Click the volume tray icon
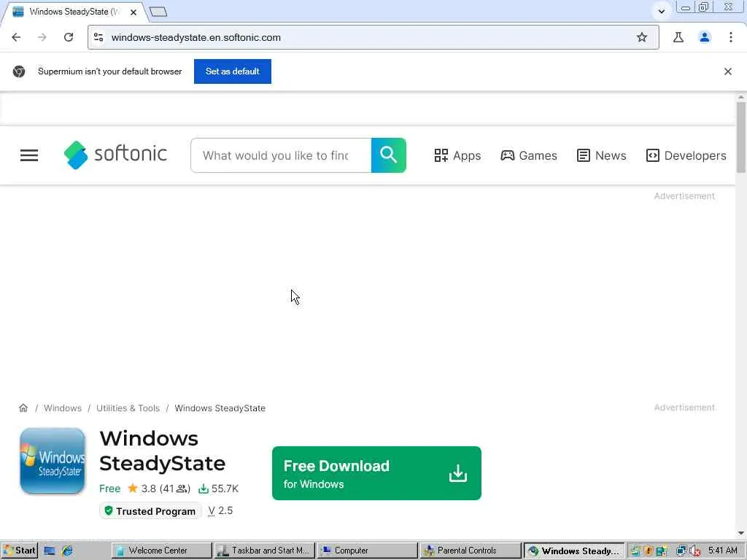The width and height of the screenshot is (747, 560). (x=695, y=551)
